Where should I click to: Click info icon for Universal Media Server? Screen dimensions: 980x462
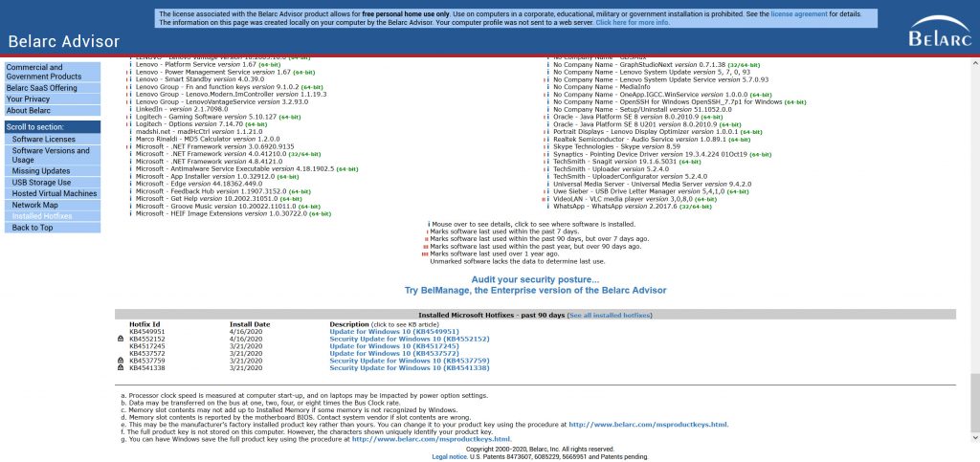tap(548, 184)
